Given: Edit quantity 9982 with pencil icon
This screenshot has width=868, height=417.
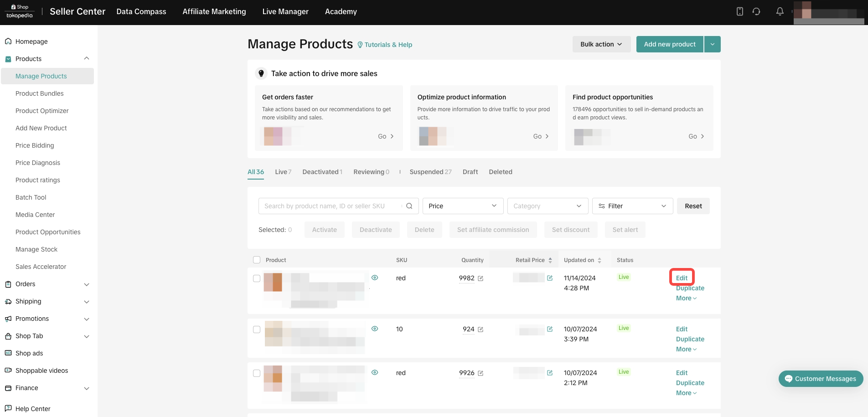Looking at the screenshot, I should pos(480,278).
